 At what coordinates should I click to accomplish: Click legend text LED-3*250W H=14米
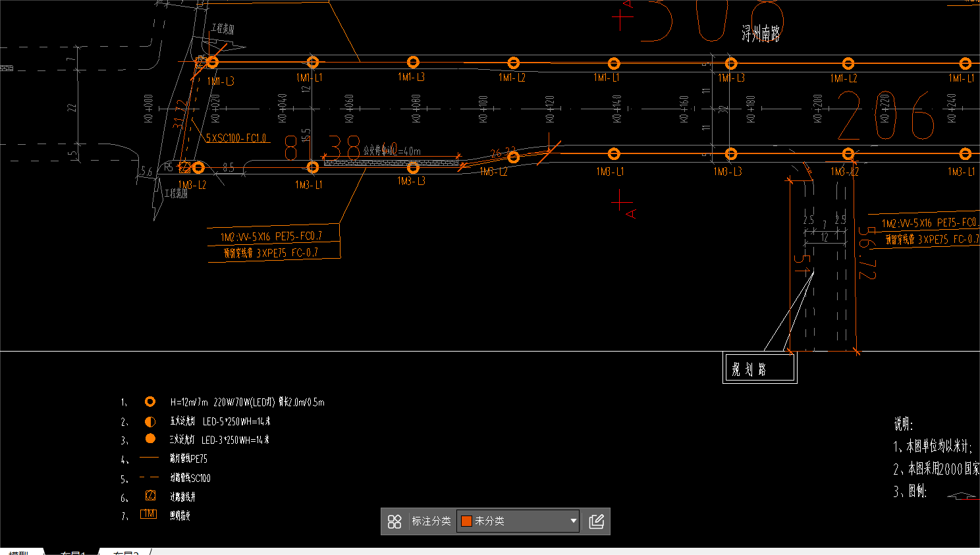coord(235,440)
